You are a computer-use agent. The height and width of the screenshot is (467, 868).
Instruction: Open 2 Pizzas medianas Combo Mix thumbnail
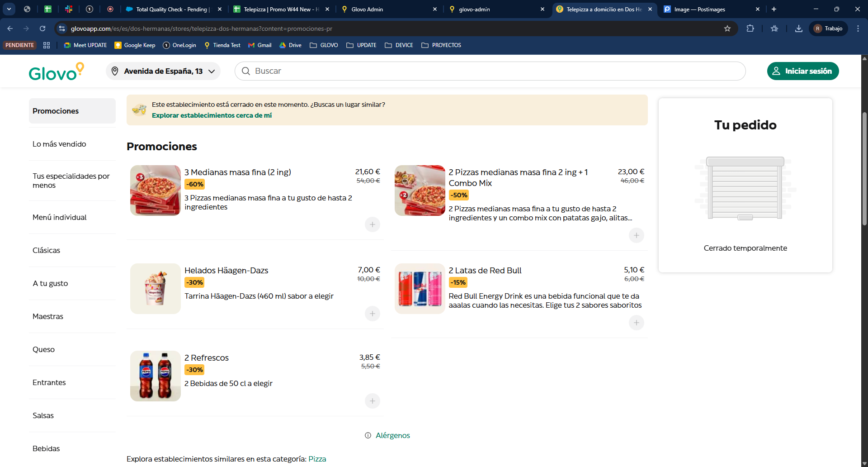pos(420,191)
